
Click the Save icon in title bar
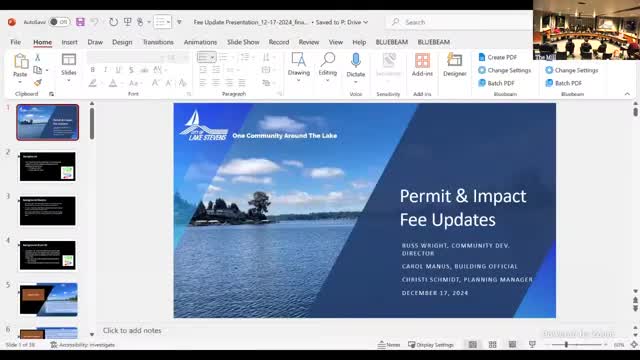point(80,22)
